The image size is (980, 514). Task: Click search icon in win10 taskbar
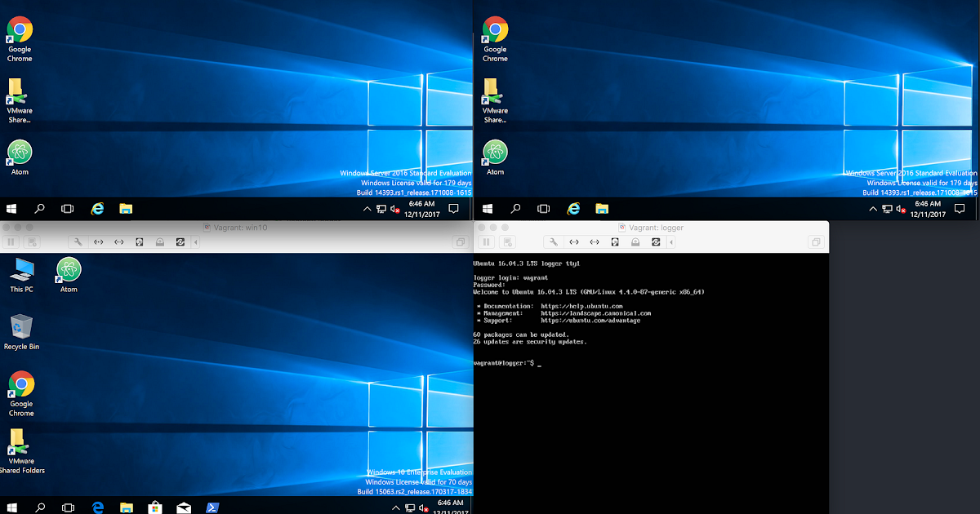(39, 507)
